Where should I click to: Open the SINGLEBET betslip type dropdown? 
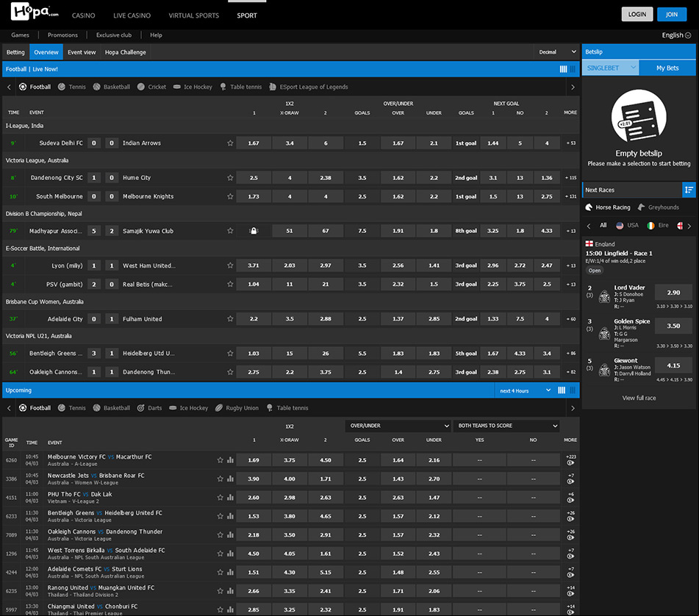click(x=610, y=68)
